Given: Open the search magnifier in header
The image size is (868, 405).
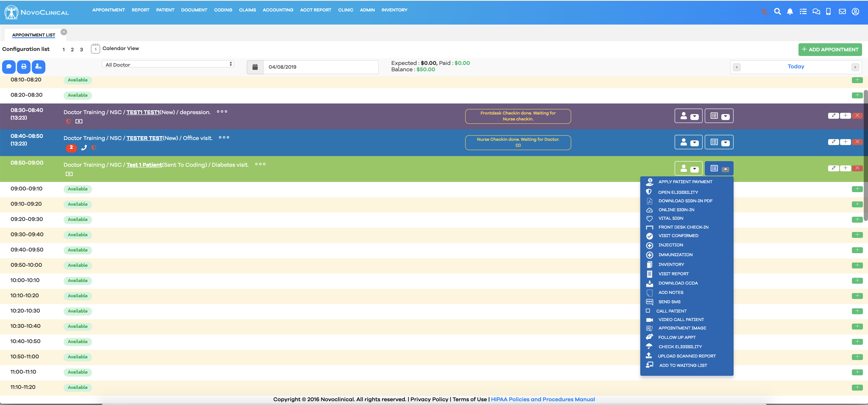Looking at the screenshot, I should pyautogui.click(x=777, y=11).
